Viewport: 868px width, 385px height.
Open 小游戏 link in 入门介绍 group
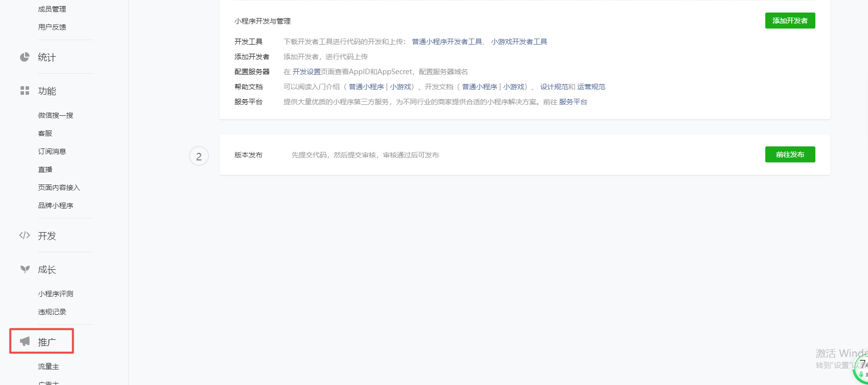400,87
